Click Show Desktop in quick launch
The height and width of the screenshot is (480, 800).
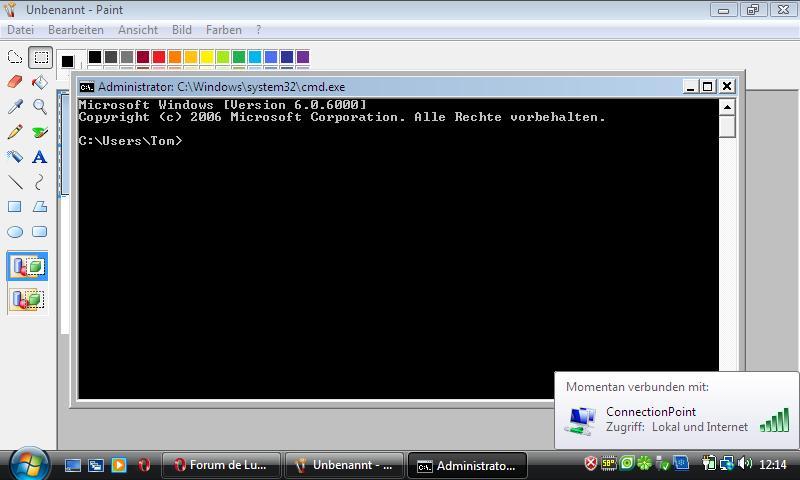(x=72, y=465)
